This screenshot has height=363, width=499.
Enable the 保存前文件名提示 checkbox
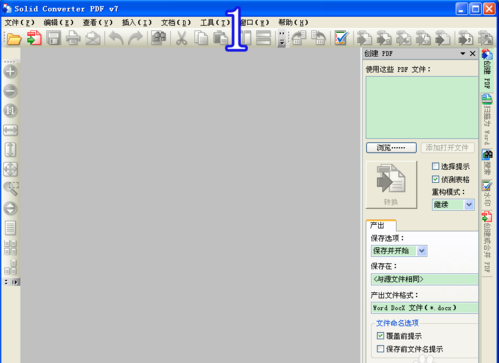point(380,349)
